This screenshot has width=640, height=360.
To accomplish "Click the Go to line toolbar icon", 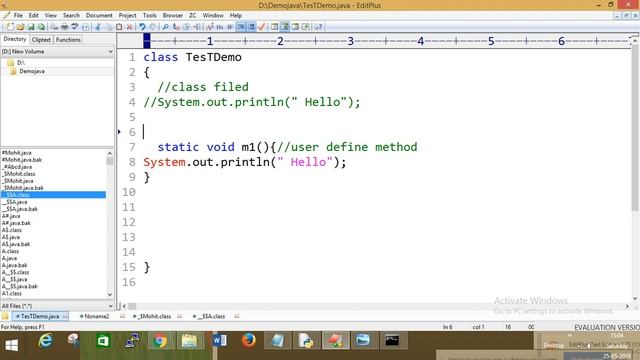I will click(x=197, y=27).
